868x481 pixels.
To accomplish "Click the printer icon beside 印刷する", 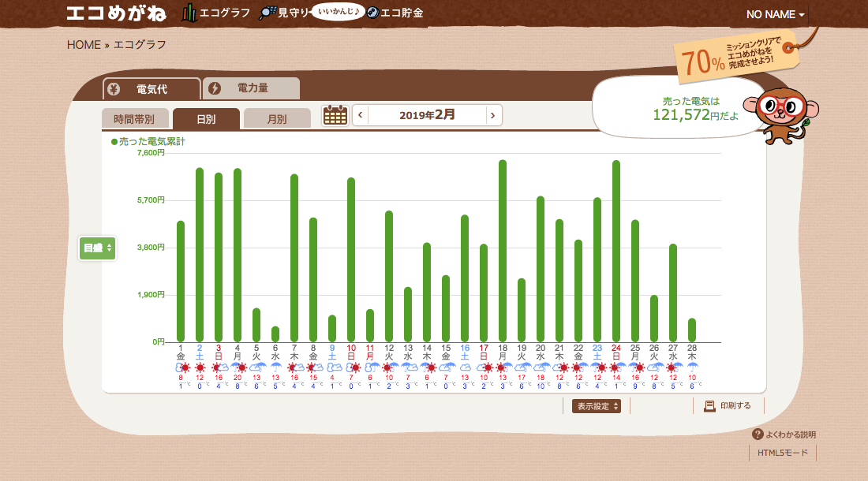I will pyautogui.click(x=709, y=406).
